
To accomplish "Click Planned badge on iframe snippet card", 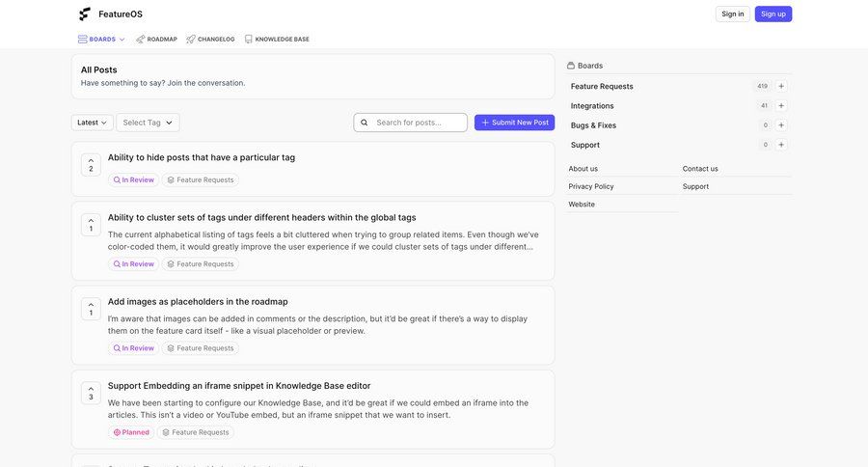I will pyautogui.click(x=131, y=432).
